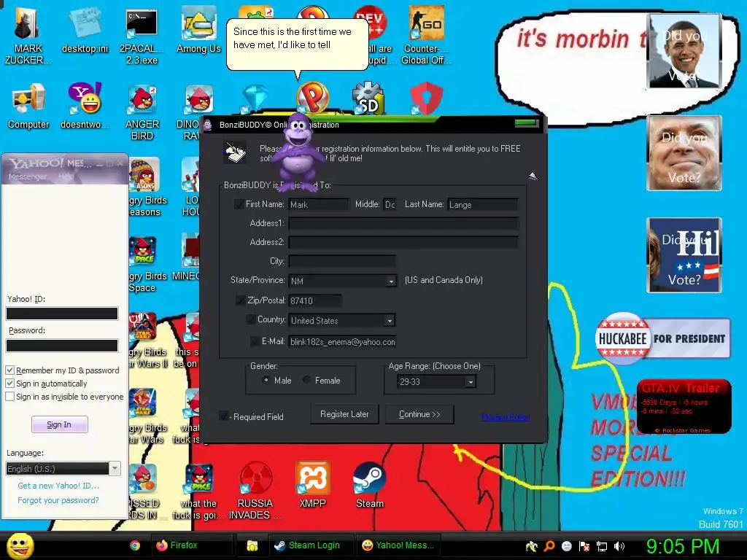This screenshot has height=560, width=747.
Task: Open the Age Range dropdown
Action: [x=471, y=382]
